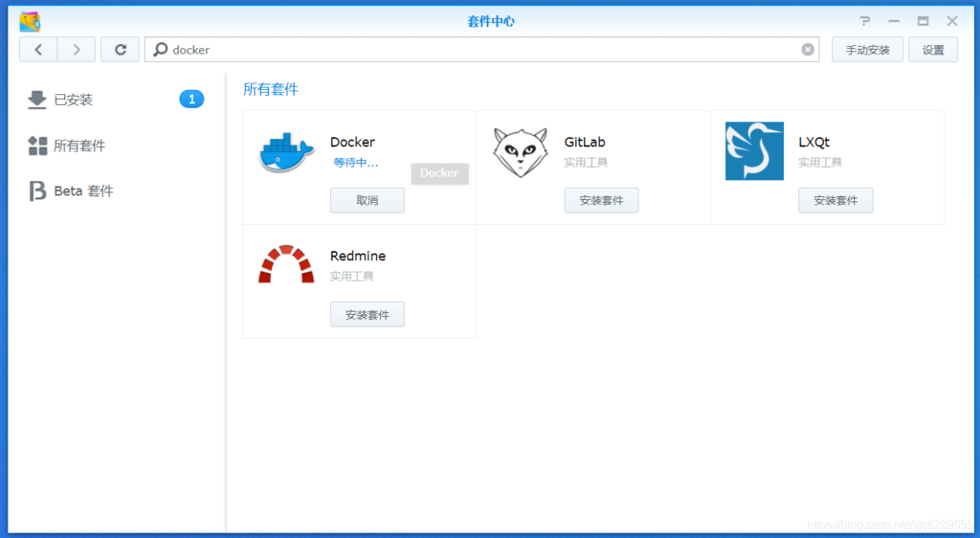Image resolution: width=980 pixels, height=538 pixels.
Task: Click the Docker package name
Action: click(x=352, y=142)
